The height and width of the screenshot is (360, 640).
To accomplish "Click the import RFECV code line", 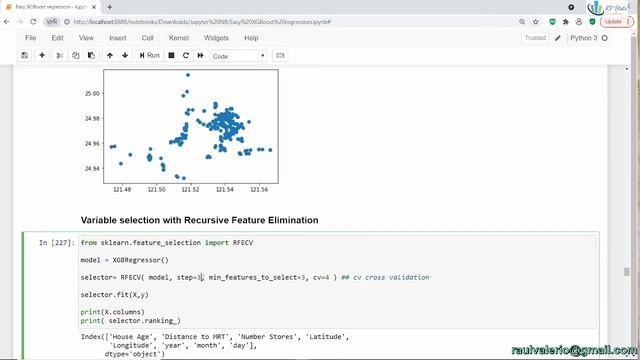I will (x=167, y=242).
